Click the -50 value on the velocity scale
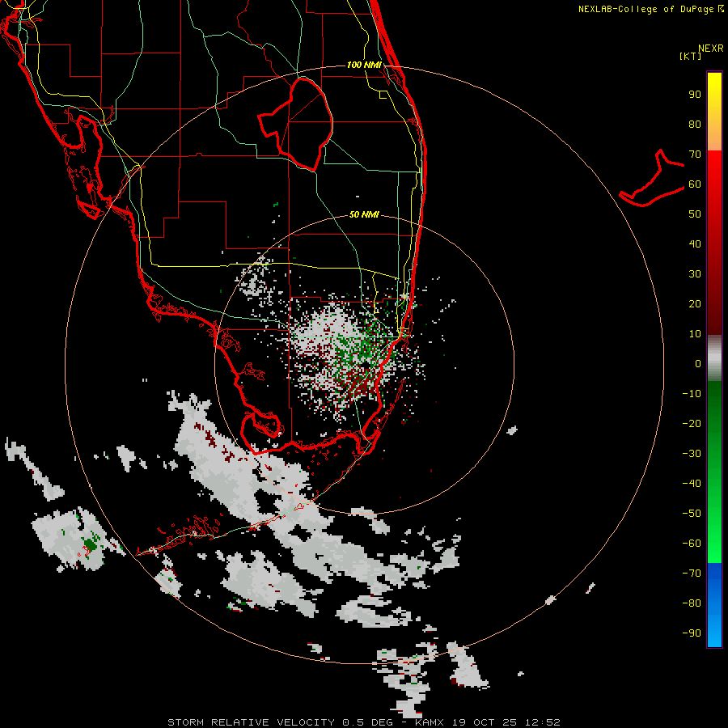The image size is (728, 728). click(692, 514)
